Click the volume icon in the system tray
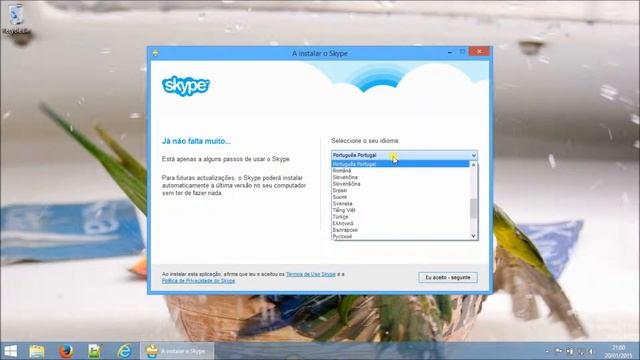The image size is (640, 360). (590, 351)
